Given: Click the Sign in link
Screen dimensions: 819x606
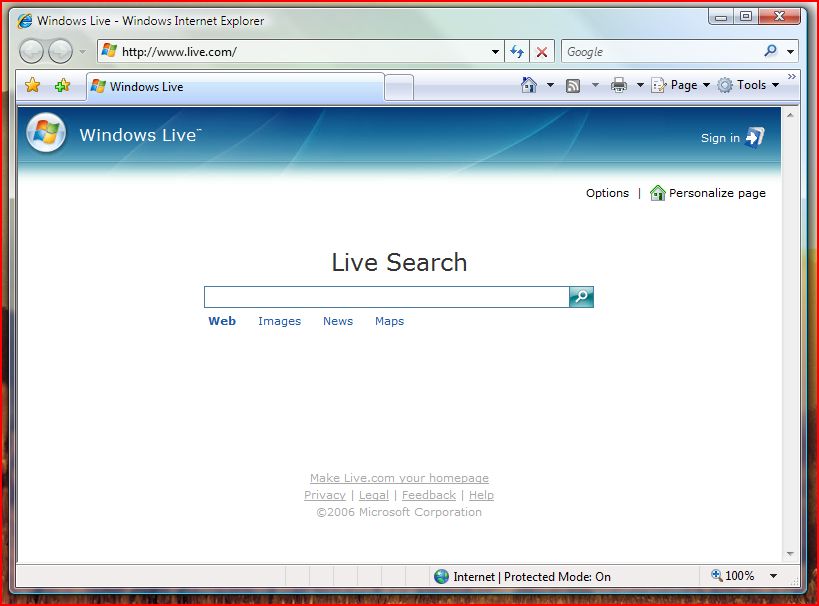Looking at the screenshot, I should (720, 138).
